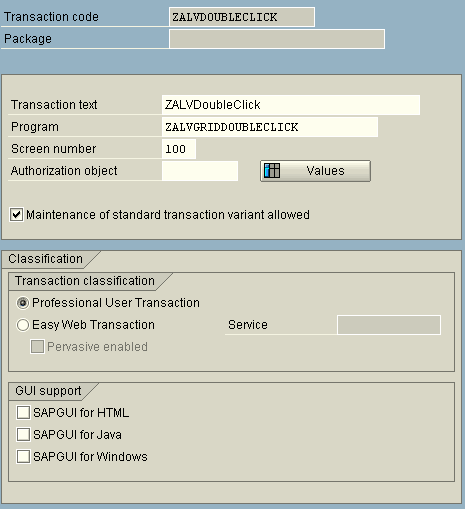Click the Transaction text label
Screen dimensions: 465x509
point(54,105)
